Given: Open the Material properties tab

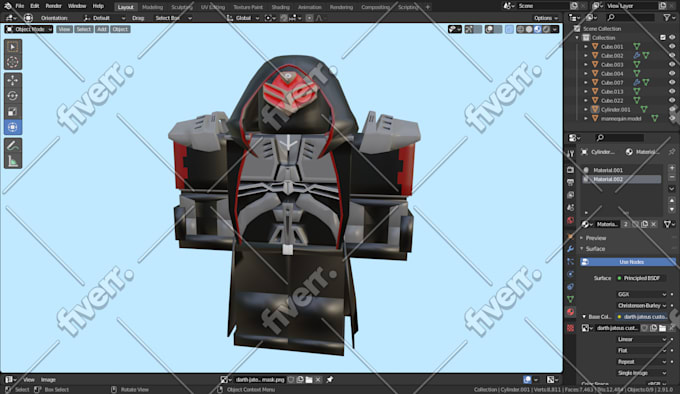Looking at the screenshot, I should tap(570, 312).
